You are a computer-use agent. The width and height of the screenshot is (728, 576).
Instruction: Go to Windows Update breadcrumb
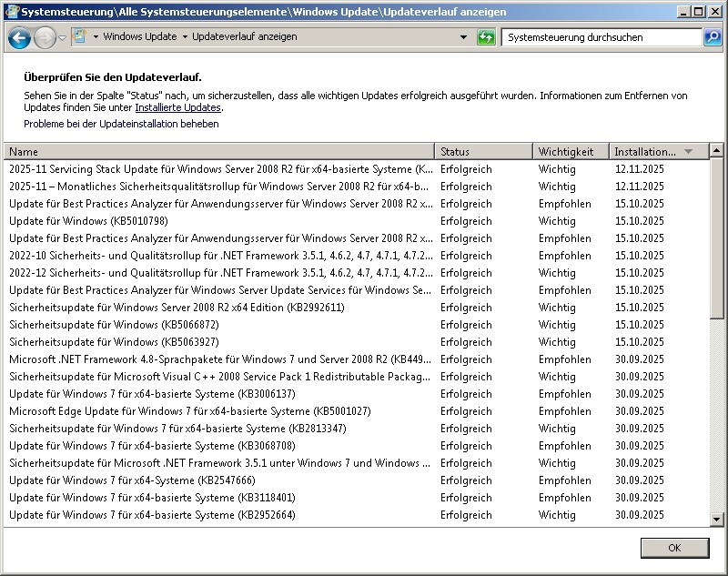[x=139, y=37]
